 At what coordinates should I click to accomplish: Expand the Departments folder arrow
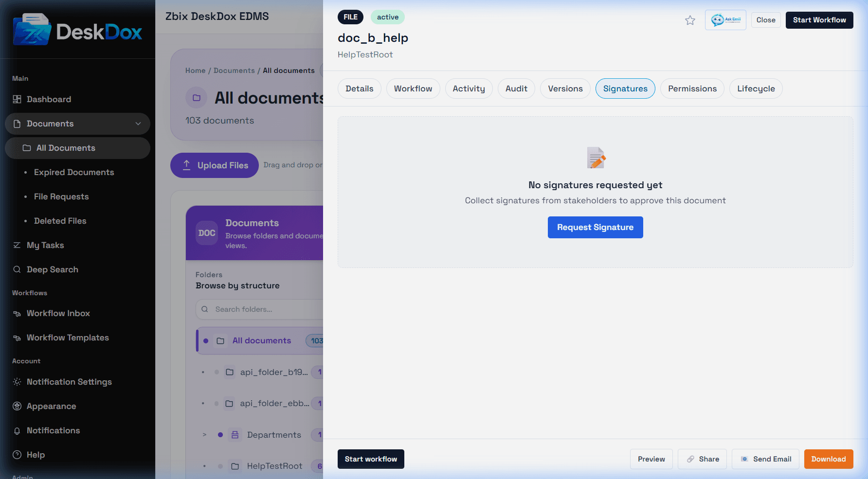204,435
